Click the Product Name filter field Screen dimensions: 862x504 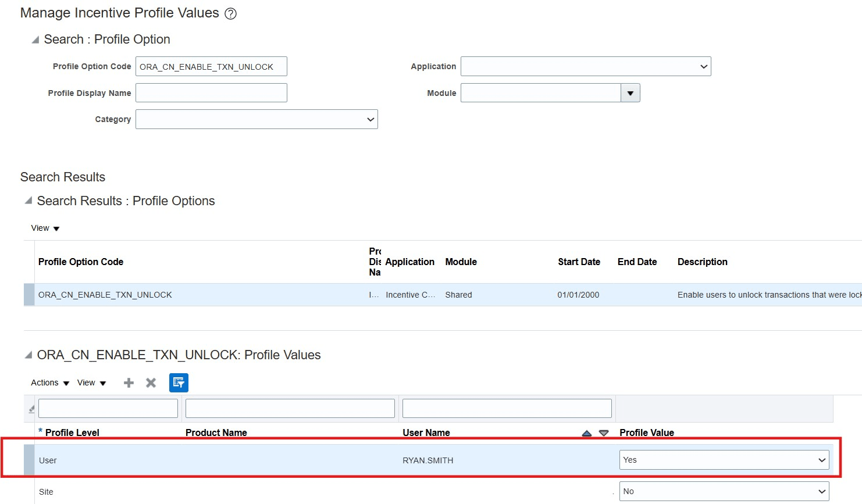[290, 408]
